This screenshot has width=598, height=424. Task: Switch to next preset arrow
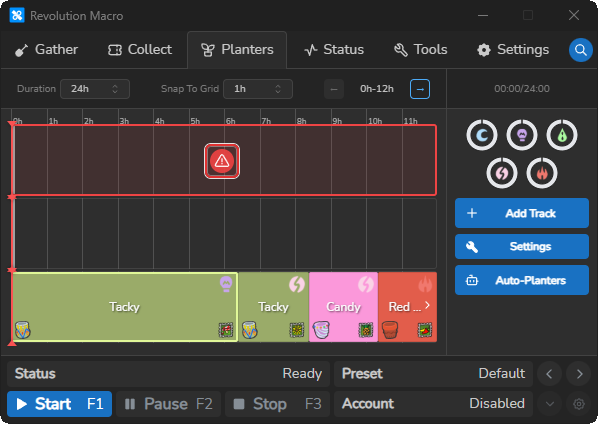[579, 374]
